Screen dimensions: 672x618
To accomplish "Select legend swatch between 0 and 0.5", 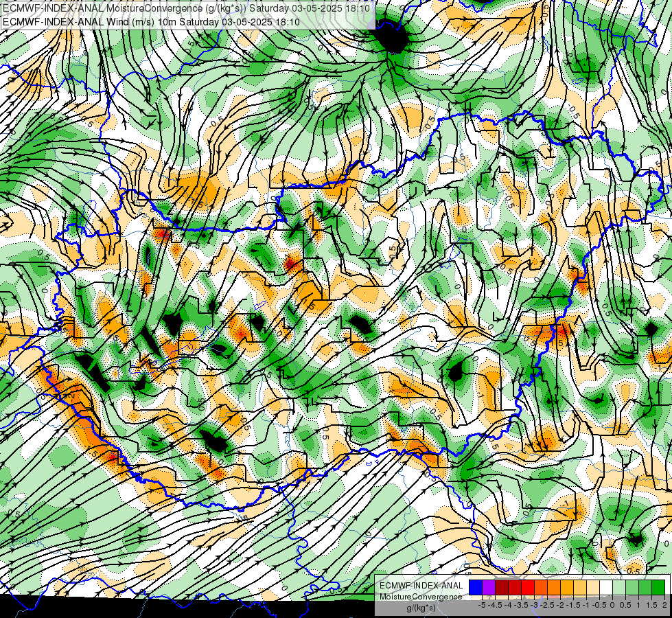I will click(620, 588).
